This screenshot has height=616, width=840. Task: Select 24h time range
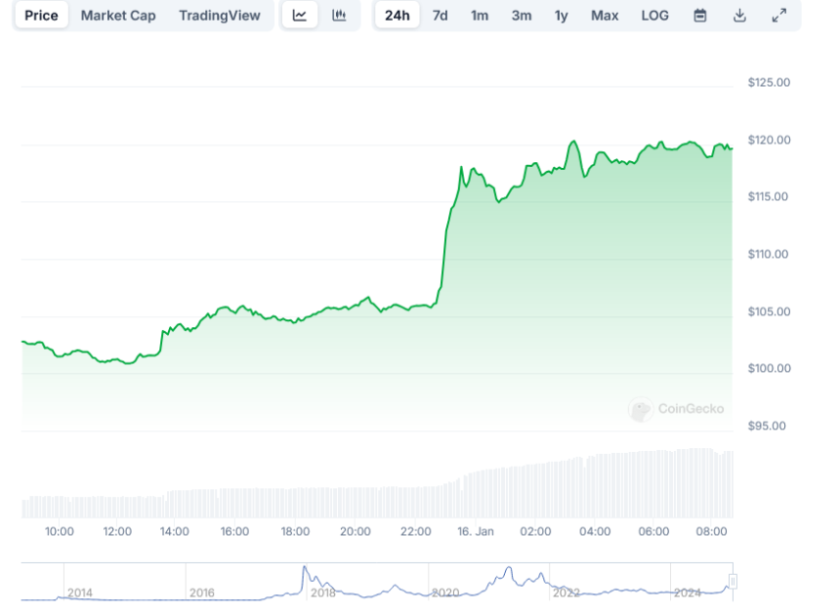397,16
